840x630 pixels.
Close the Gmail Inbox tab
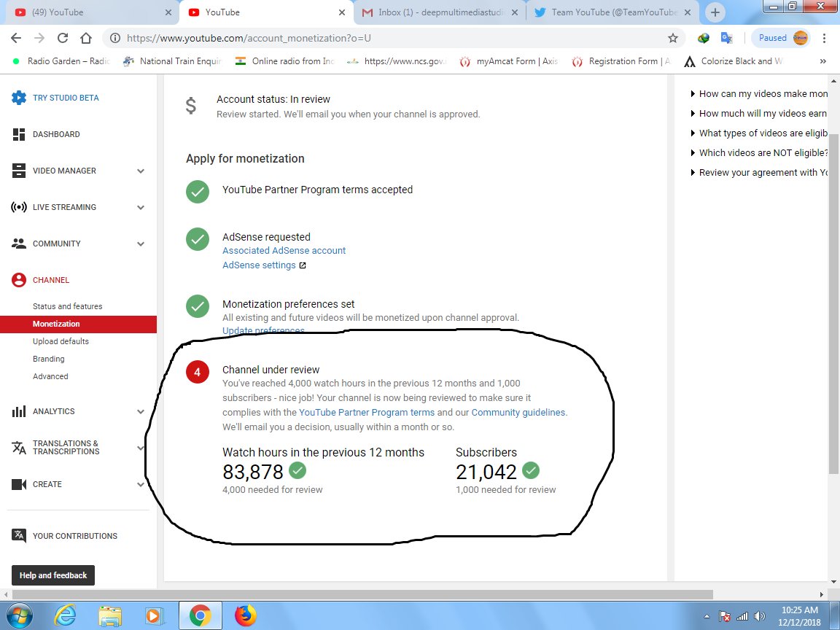(x=514, y=12)
